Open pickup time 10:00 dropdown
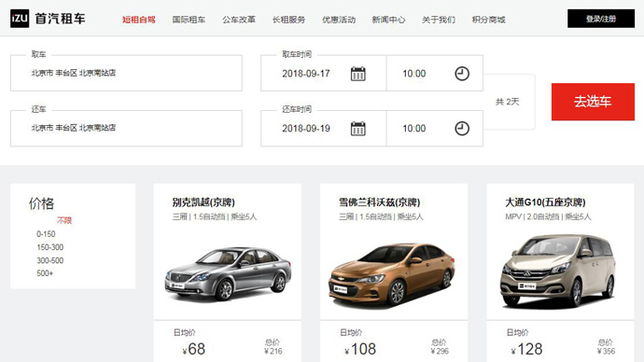Image resolution: width=644 pixels, height=362 pixels. pos(435,74)
